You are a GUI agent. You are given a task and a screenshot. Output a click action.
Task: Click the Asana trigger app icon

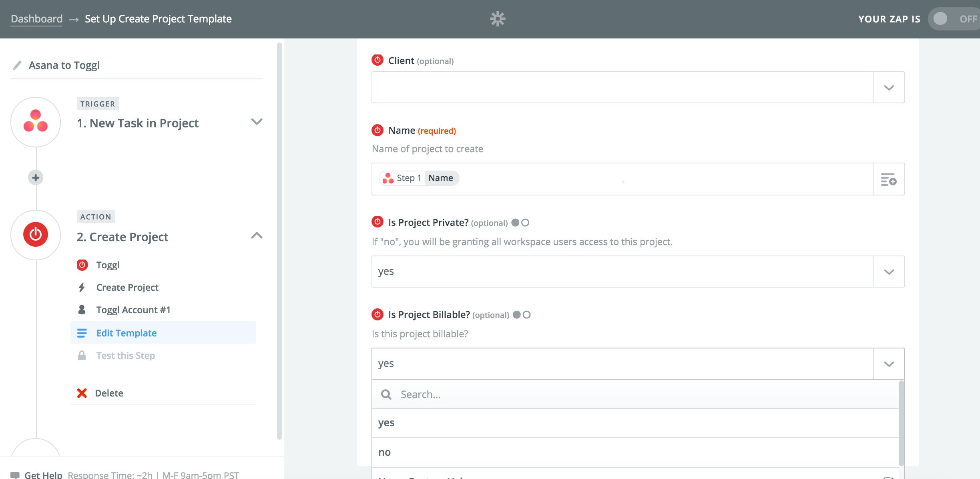tap(36, 121)
